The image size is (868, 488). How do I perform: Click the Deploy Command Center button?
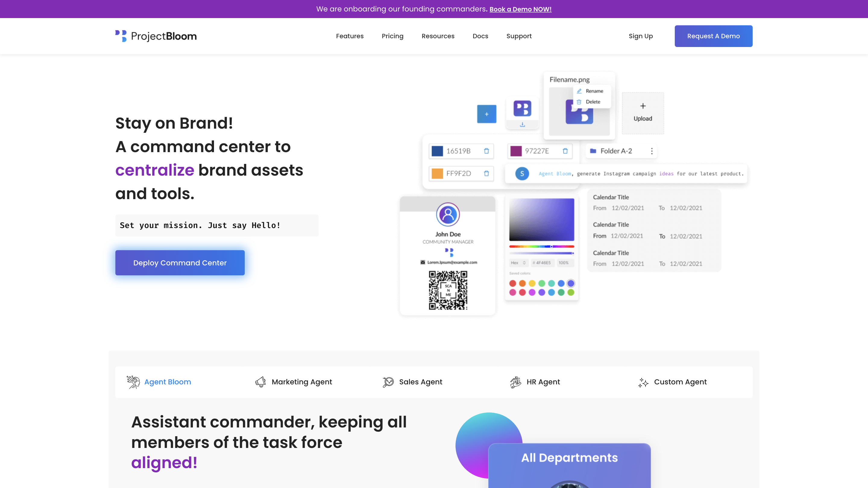(x=180, y=263)
